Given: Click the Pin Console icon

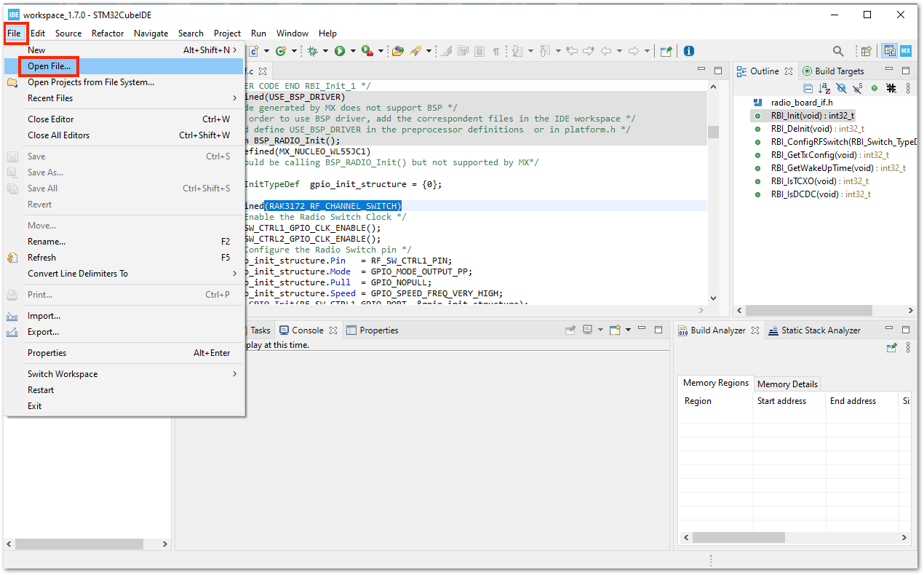Looking at the screenshot, I should [x=571, y=330].
